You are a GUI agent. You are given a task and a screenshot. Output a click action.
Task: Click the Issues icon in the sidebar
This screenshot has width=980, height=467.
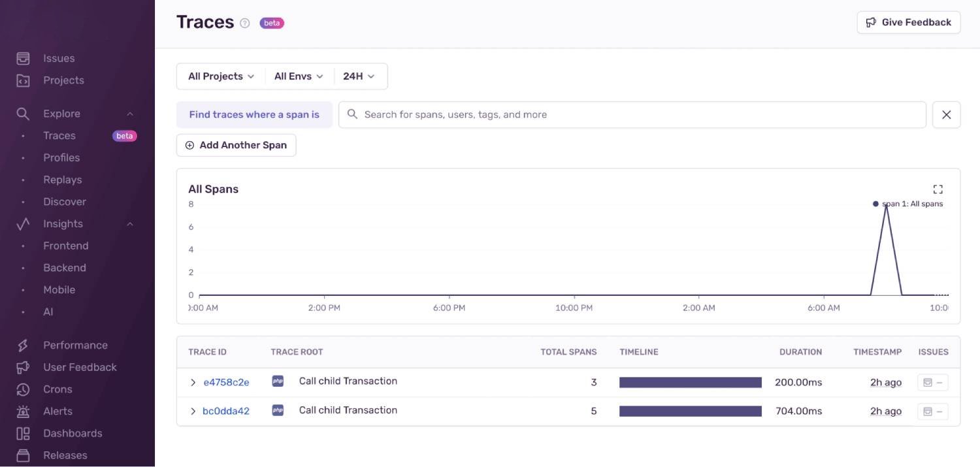coord(22,57)
